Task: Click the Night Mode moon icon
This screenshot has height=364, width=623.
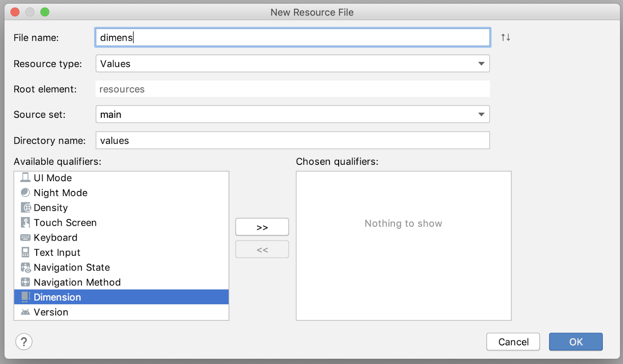Action: click(x=25, y=192)
